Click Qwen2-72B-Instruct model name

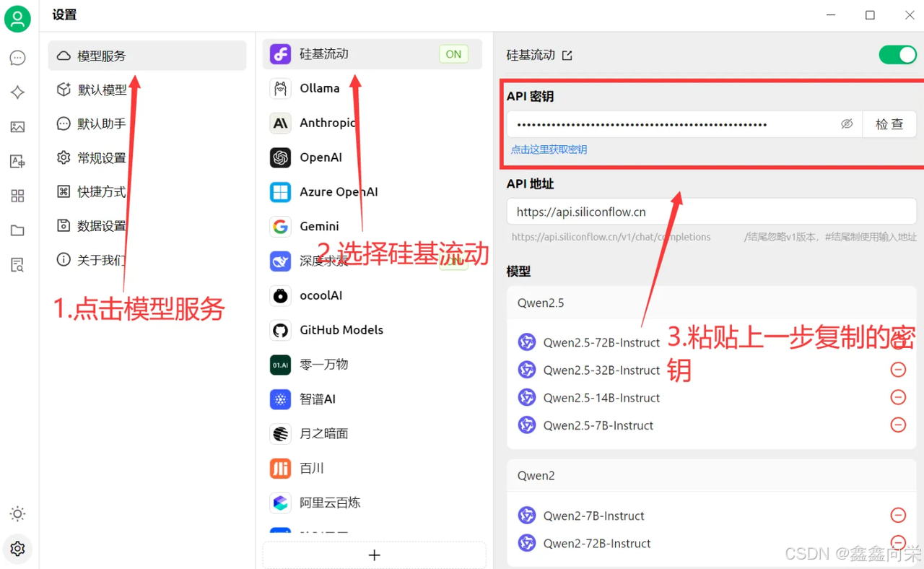(x=597, y=543)
